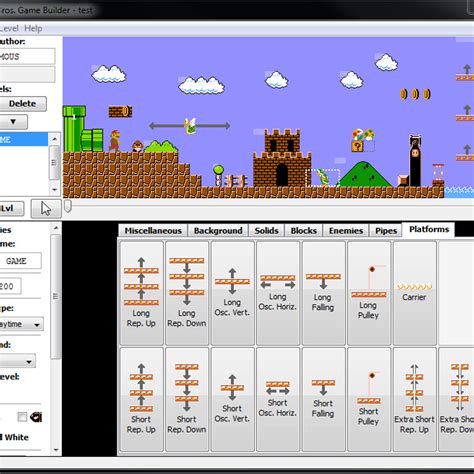Viewport: 474px width, 474px height.
Task: Switch to the Blocks tab
Action: coord(303,231)
